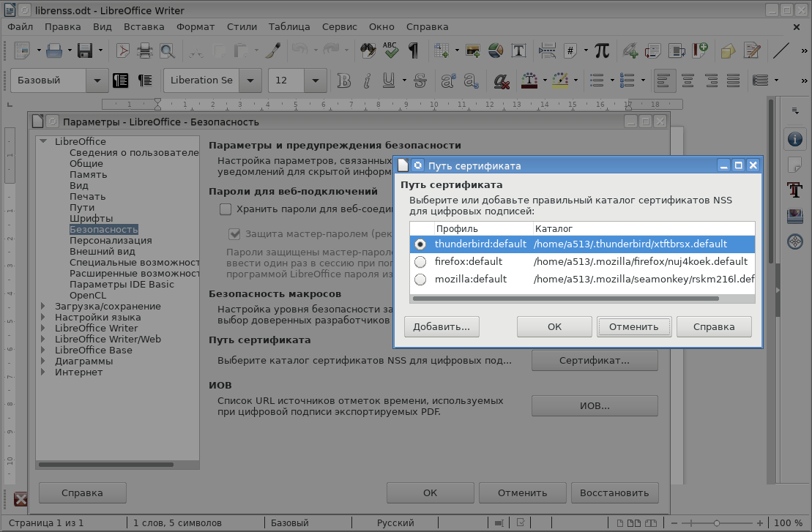Viewport: 812px width, 532px height.
Task: Select 'Шрифты' in options tree
Action: click(x=91, y=218)
